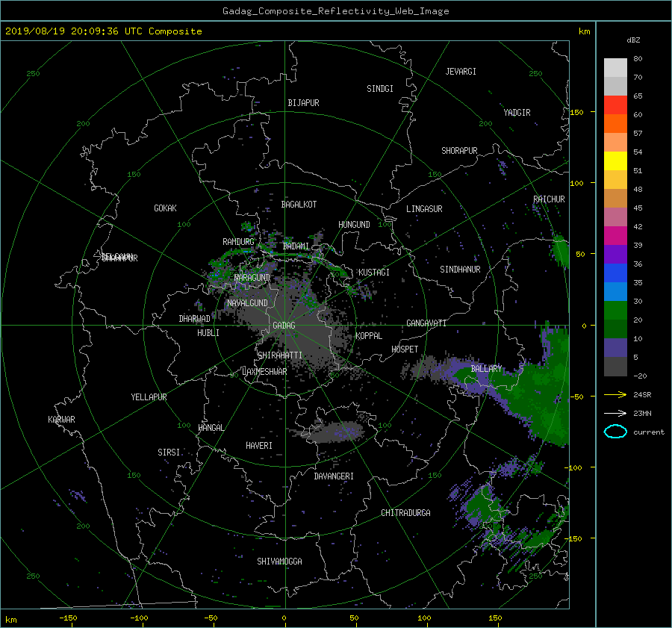
Task: Click the white 23MN arrow legend icon
Action: tap(615, 413)
